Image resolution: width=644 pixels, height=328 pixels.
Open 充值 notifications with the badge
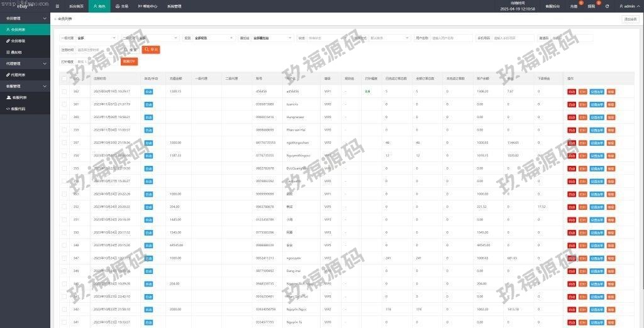tap(574, 6)
